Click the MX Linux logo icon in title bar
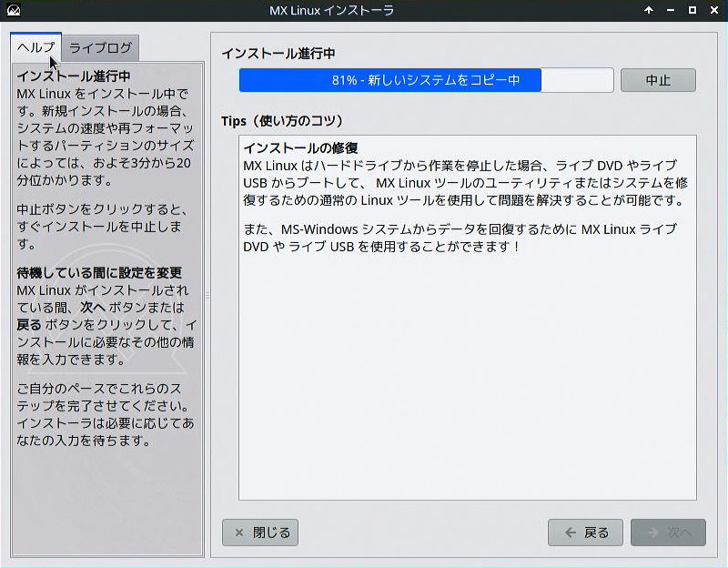Screen dimensions: 728x568 coord(14,10)
